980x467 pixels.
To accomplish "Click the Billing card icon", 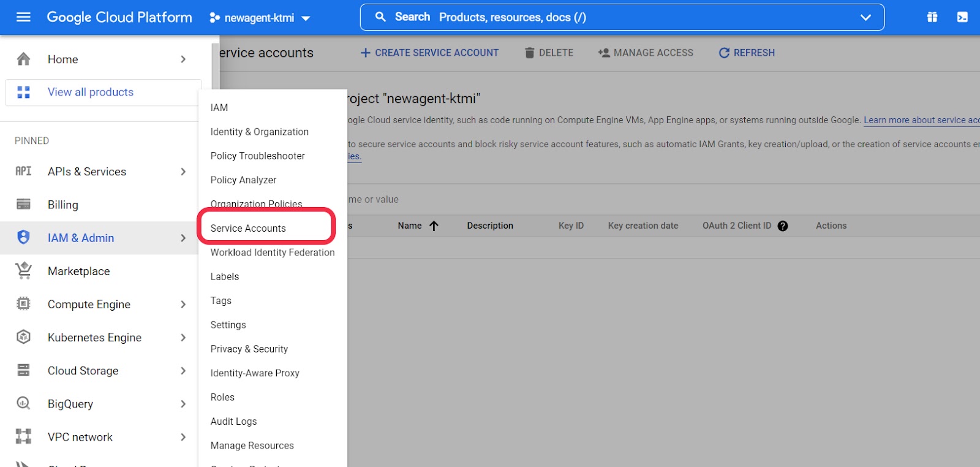I will tap(23, 204).
